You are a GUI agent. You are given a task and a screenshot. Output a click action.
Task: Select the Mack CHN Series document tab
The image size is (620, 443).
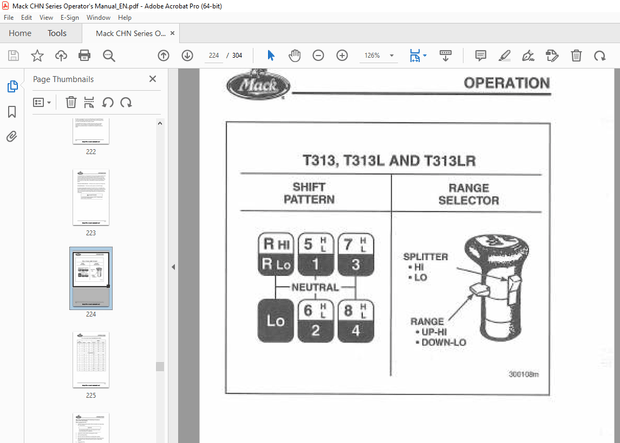130,33
